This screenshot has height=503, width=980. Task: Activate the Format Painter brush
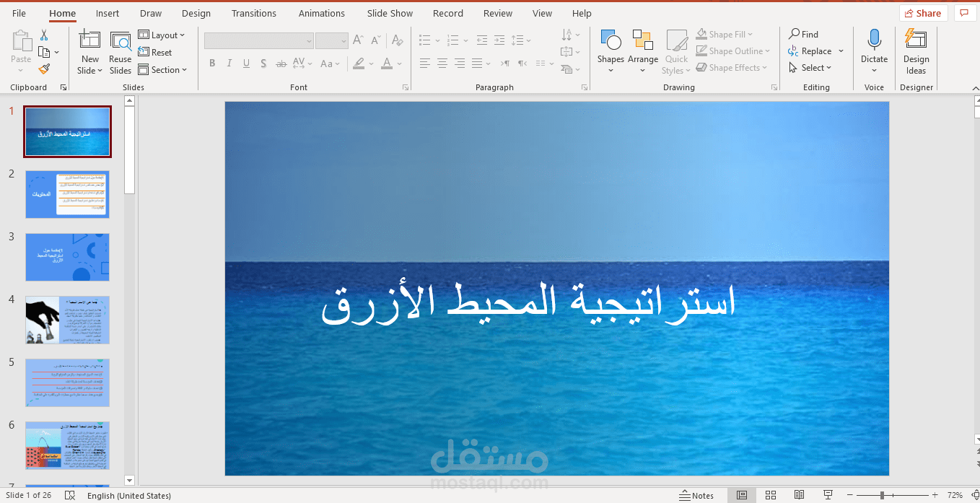click(44, 69)
